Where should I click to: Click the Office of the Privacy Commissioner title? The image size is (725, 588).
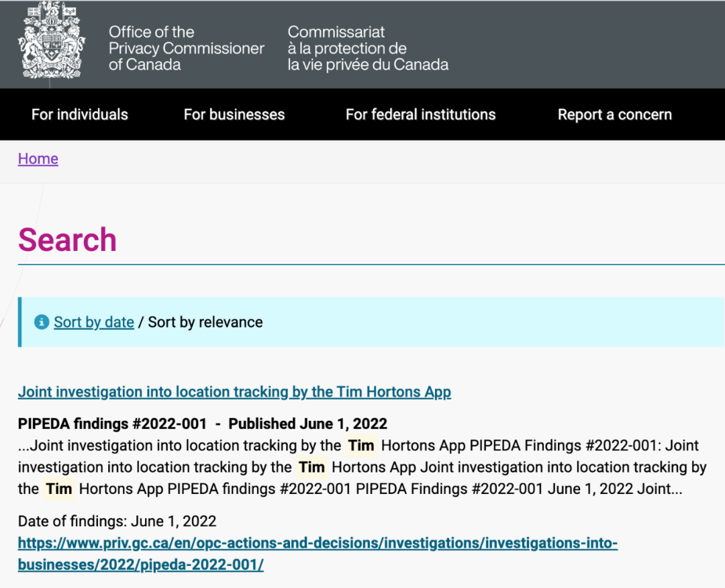click(186, 48)
